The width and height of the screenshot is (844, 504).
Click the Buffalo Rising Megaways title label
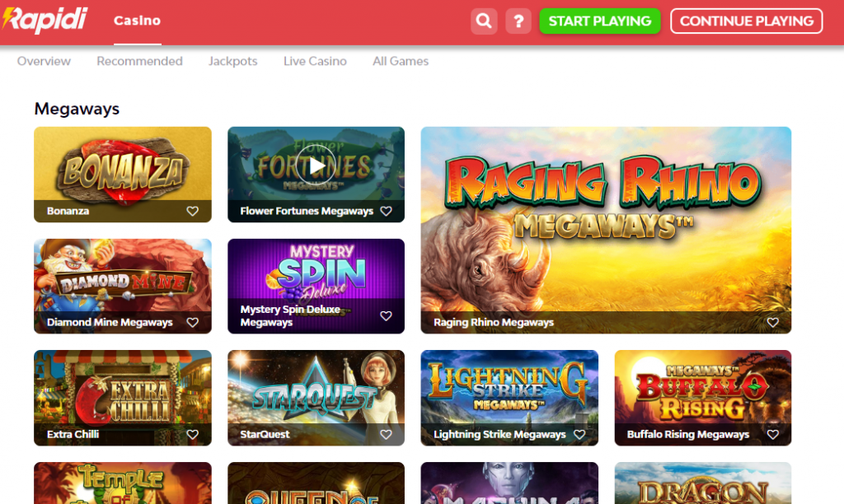(688, 434)
